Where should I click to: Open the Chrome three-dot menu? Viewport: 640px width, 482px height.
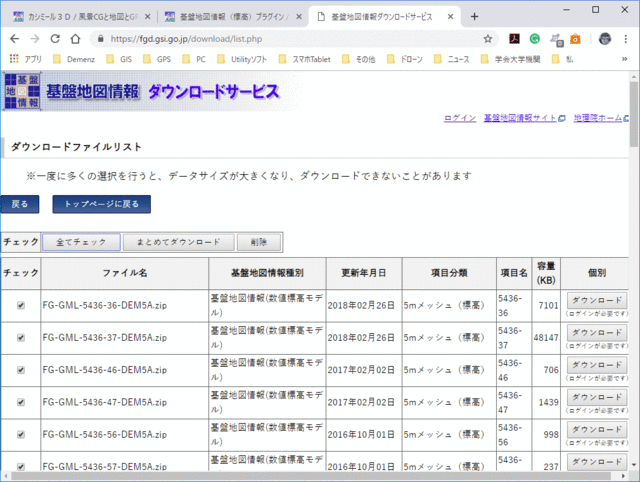point(625,39)
